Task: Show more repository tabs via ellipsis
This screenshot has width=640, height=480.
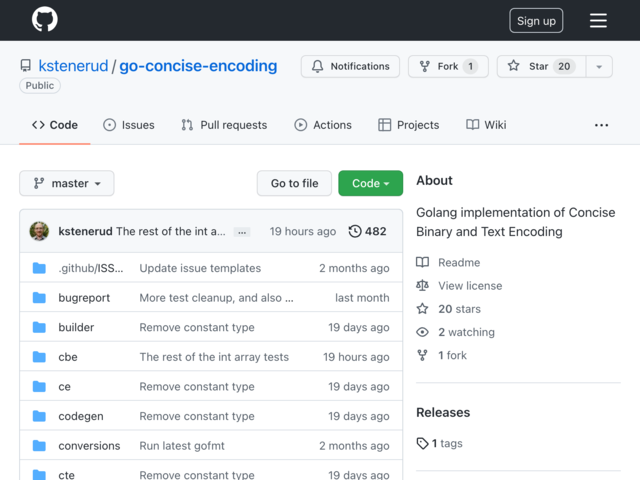Action: (601, 125)
